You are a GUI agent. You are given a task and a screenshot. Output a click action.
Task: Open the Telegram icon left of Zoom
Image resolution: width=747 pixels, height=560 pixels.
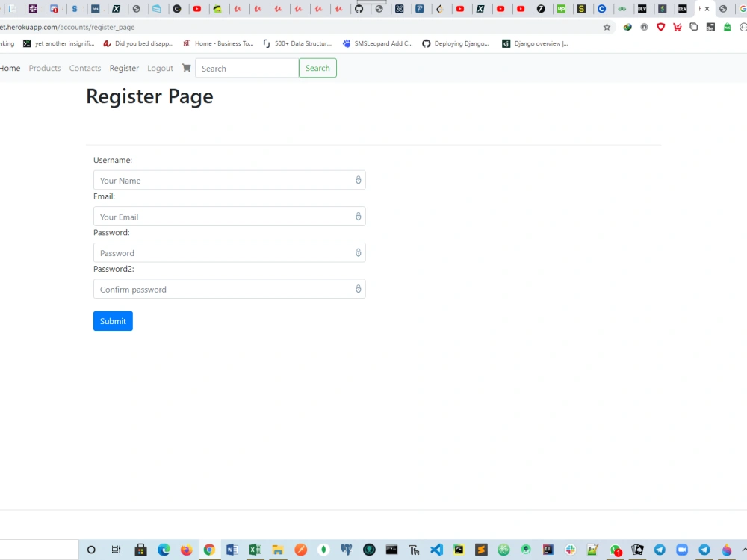(660, 550)
